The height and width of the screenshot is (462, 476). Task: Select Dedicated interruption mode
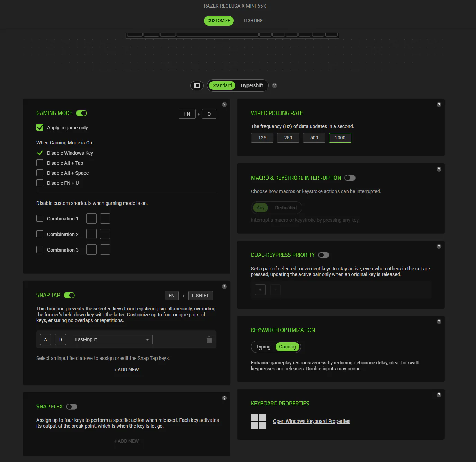click(286, 208)
